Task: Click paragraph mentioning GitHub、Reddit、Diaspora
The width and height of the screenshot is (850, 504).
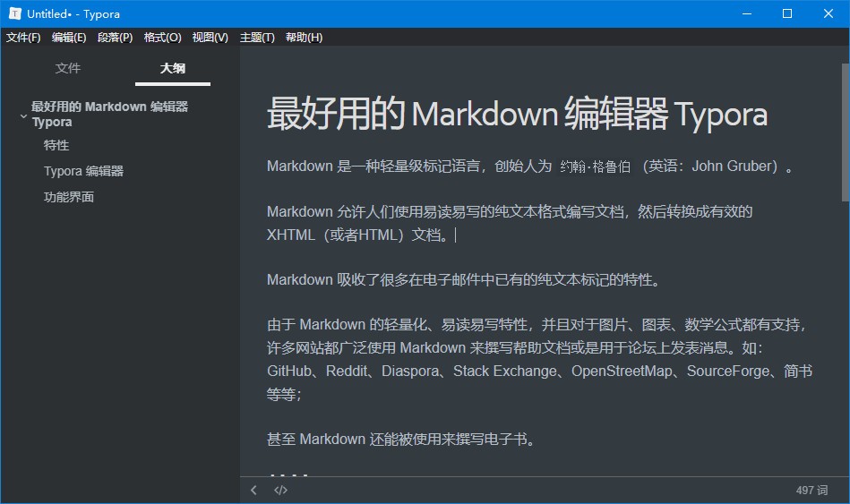Action: pyautogui.click(x=539, y=359)
